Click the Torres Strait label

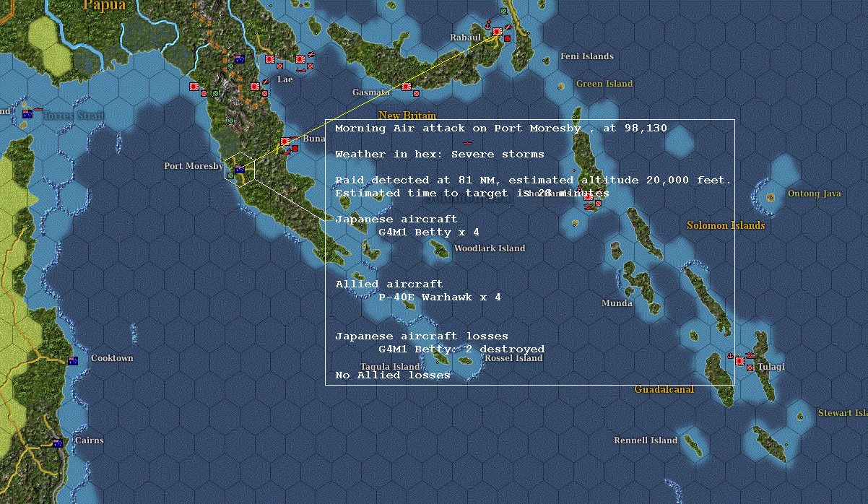click(73, 116)
